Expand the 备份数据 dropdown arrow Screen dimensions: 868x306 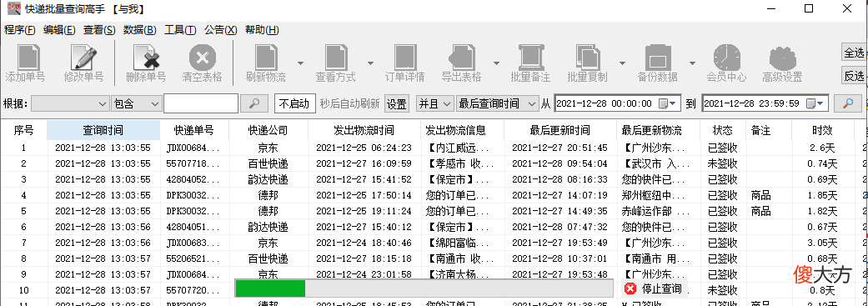[693, 63]
